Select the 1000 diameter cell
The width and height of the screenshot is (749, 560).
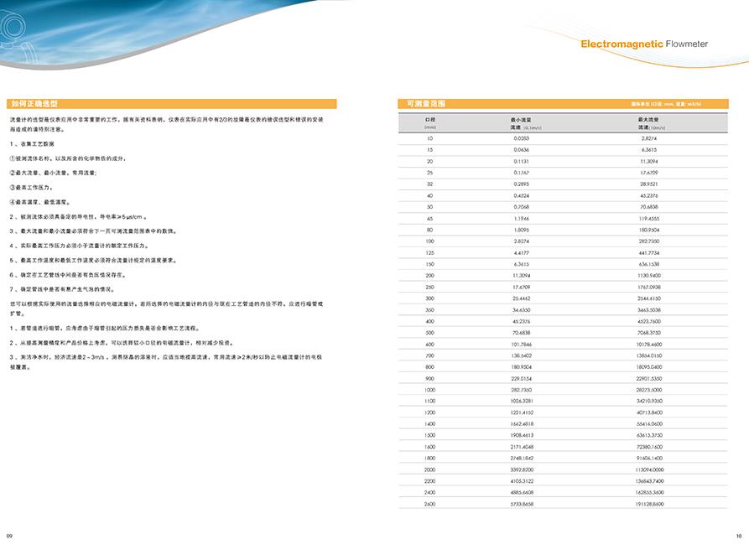pyautogui.click(x=430, y=390)
